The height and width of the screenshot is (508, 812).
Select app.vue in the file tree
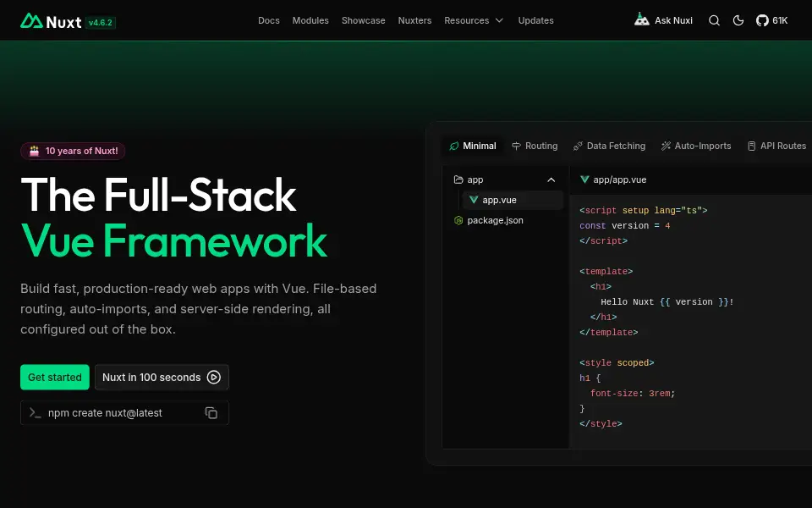[x=513, y=200]
